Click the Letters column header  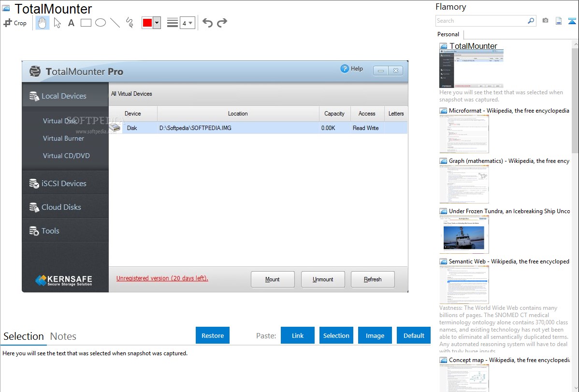[396, 114]
